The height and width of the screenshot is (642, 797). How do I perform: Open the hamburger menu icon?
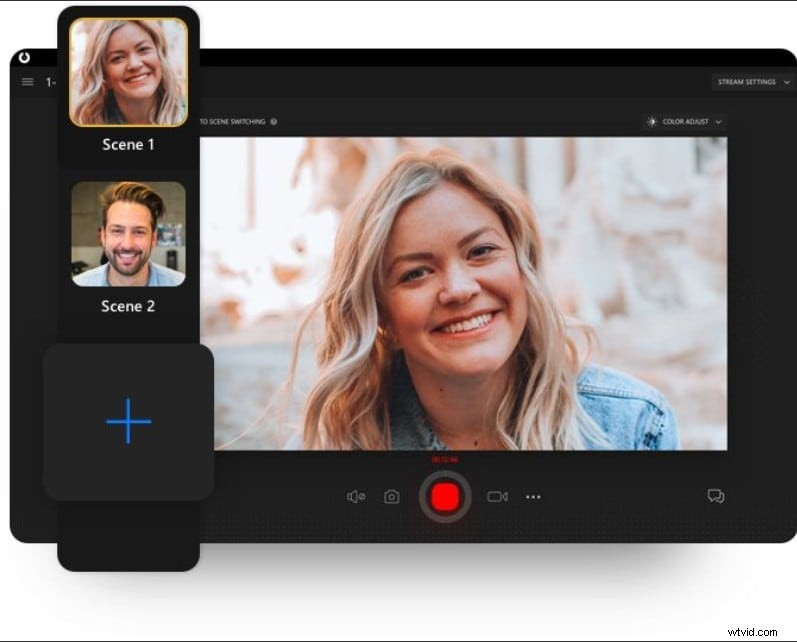coord(27,81)
